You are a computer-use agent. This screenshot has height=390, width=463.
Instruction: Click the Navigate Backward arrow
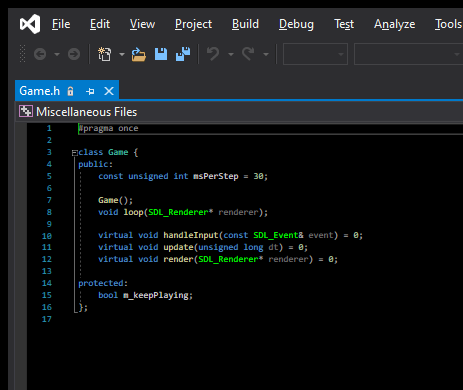click(40, 54)
